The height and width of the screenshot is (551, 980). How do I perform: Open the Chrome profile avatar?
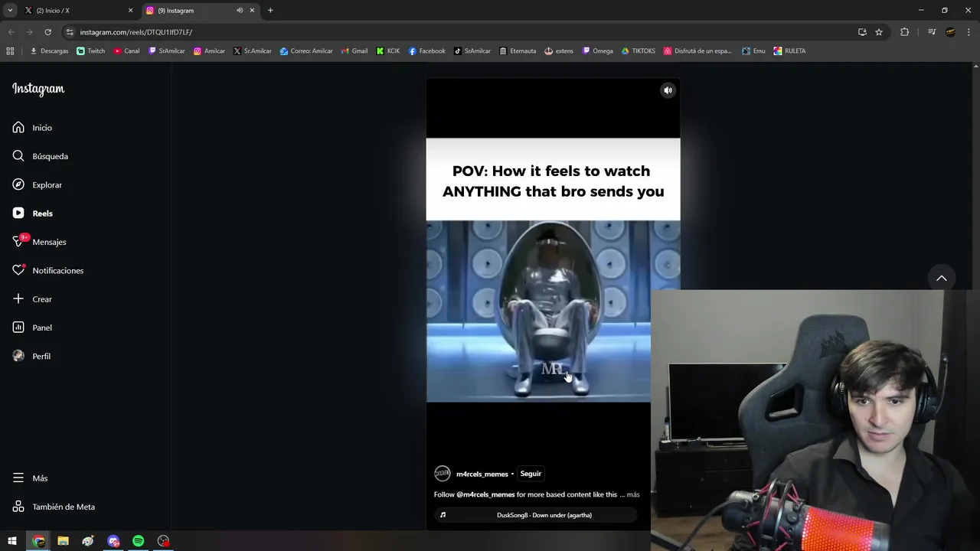pyautogui.click(x=950, y=32)
